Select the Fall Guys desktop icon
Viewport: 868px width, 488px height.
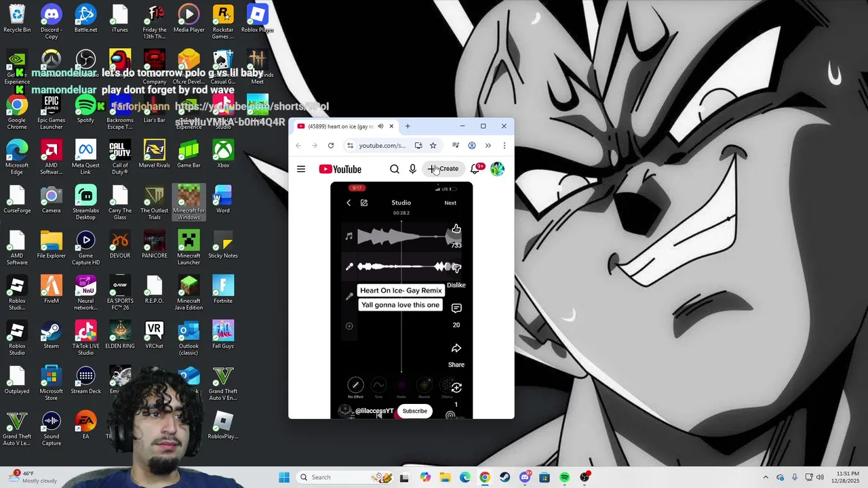pos(223,335)
